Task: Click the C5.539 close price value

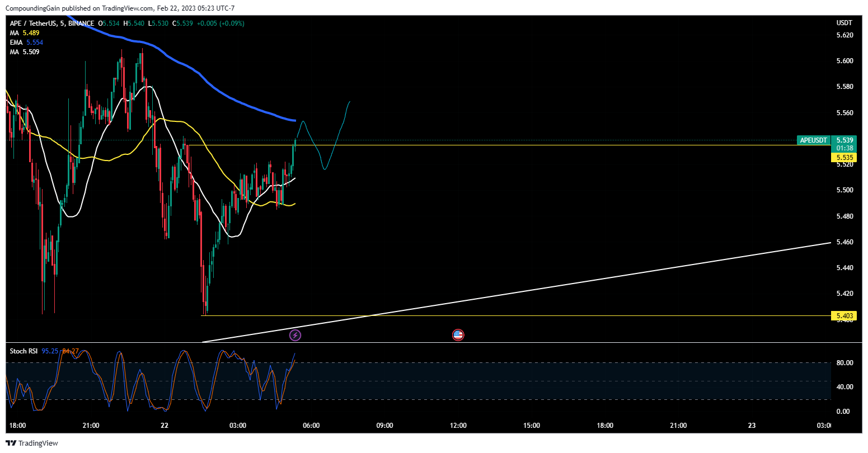Action: (182, 23)
